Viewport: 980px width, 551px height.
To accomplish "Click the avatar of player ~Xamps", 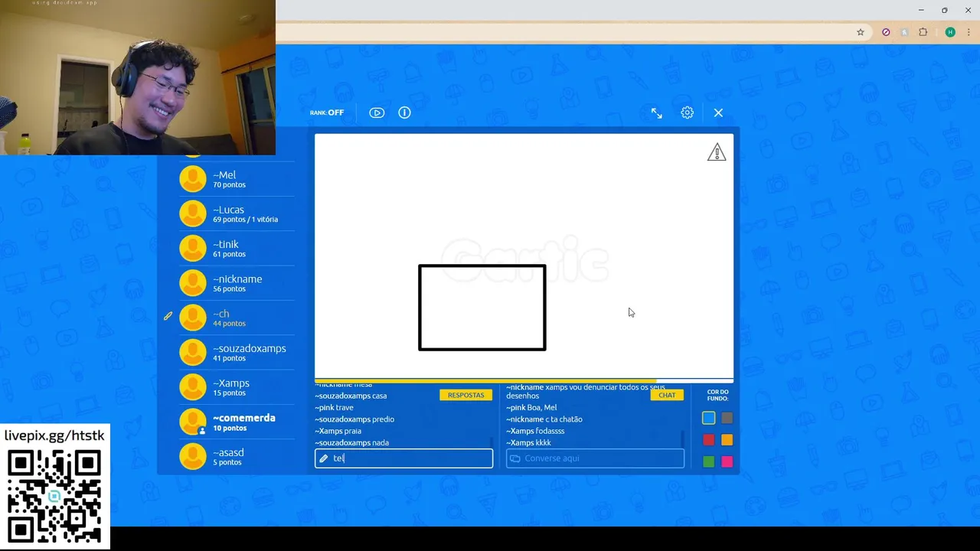I will 193,387.
